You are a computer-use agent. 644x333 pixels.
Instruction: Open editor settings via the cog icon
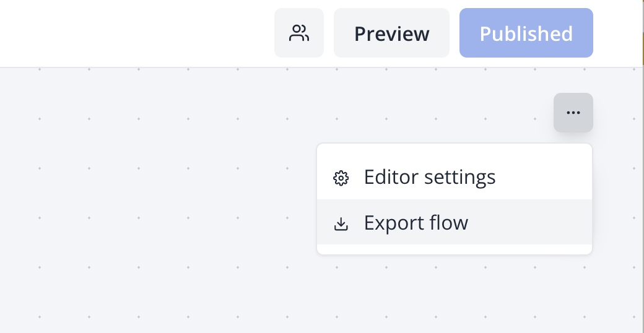tap(341, 178)
